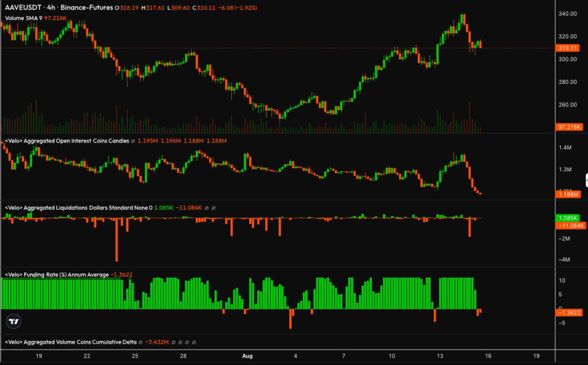Select the Volume SMA 9 indicator legend

pyautogui.click(x=24, y=18)
